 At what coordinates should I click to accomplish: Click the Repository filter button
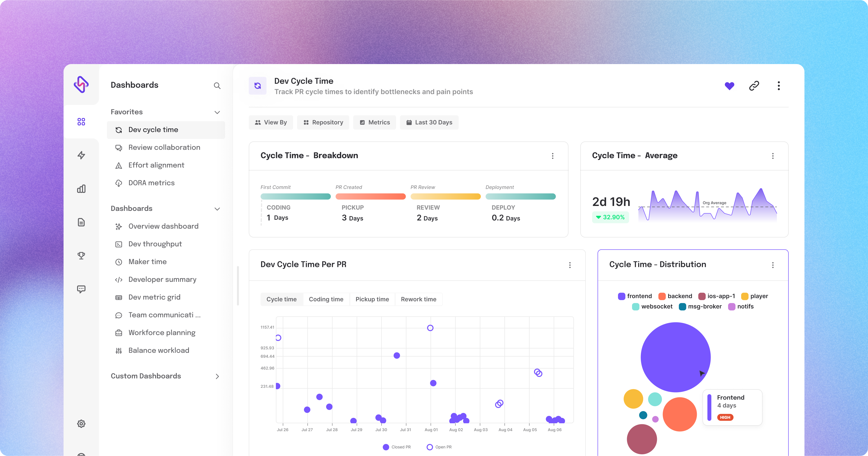click(x=323, y=122)
